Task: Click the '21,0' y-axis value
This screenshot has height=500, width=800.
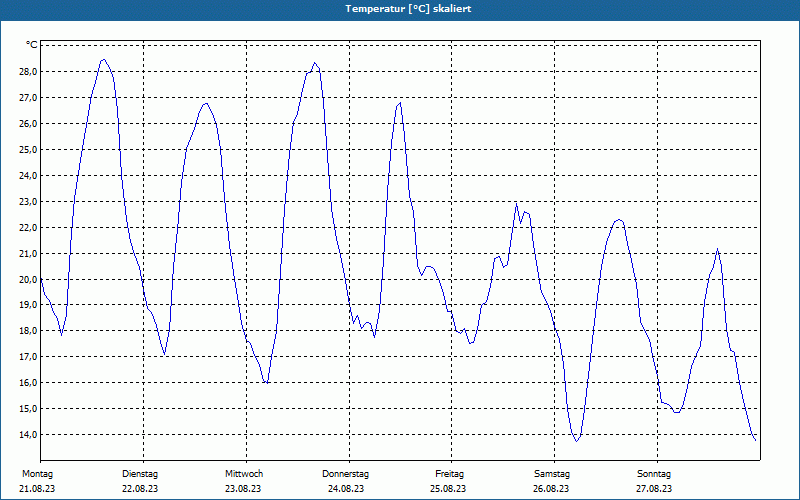Action: (28, 254)
